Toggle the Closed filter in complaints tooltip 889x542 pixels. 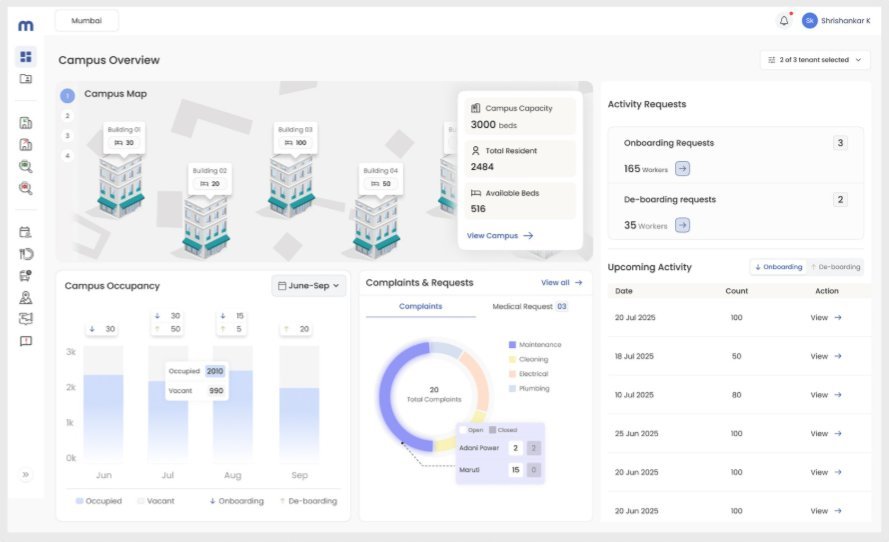click(x=503, y=430)
